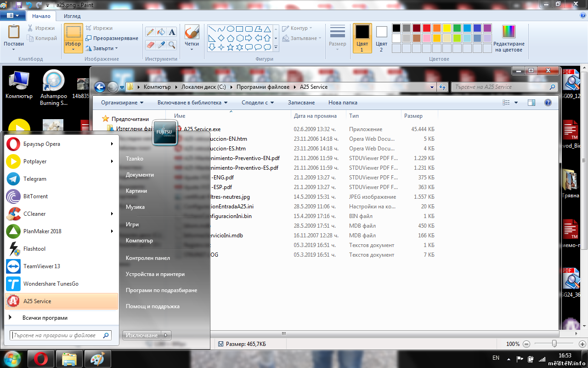Screen dimensions: 588x368
Task: Activate Цвят 2 background color selector
Action: [x=381, y=38]
